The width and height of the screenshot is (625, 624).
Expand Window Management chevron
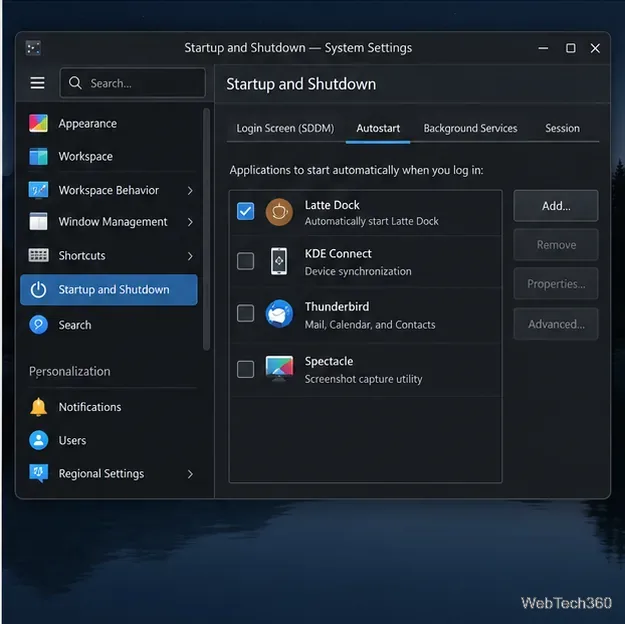pyautogui.click(x=190, y=222)
